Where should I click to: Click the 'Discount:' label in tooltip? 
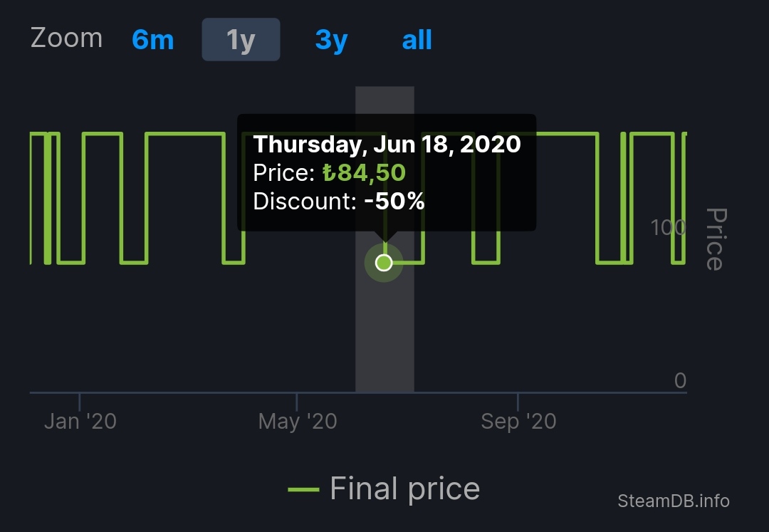(x=304, y=202)
